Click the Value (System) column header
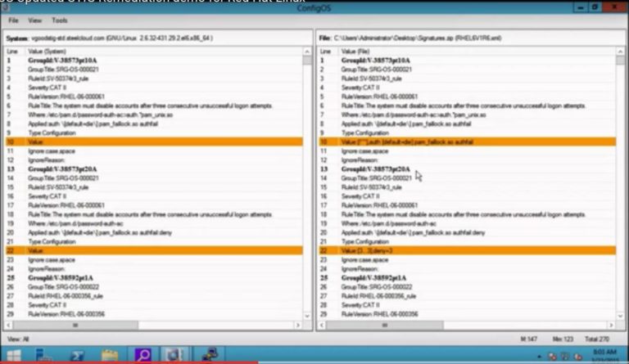 coord(49,51)
